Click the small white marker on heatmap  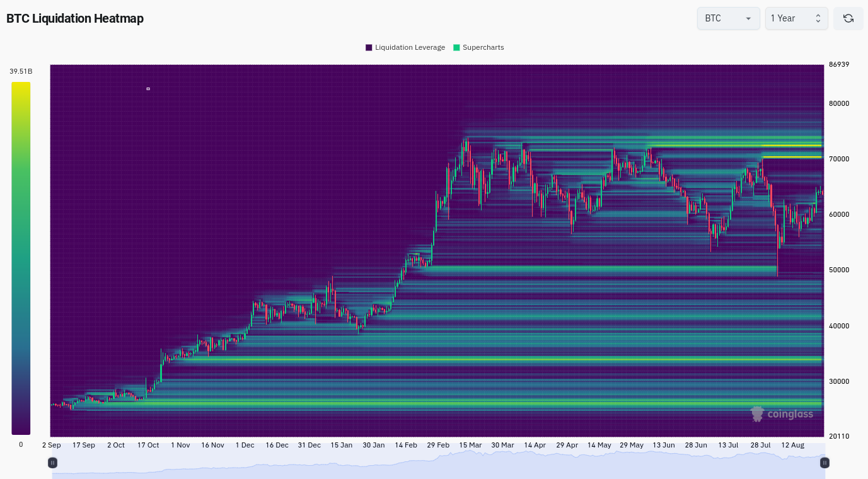(x=148, y=89)
